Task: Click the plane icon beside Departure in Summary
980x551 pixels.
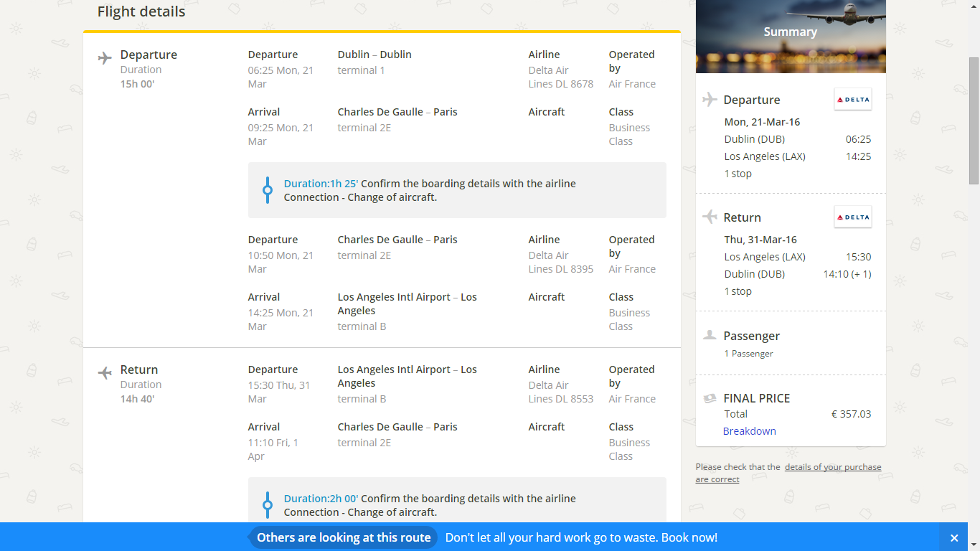Action: (x=710, y=100)
